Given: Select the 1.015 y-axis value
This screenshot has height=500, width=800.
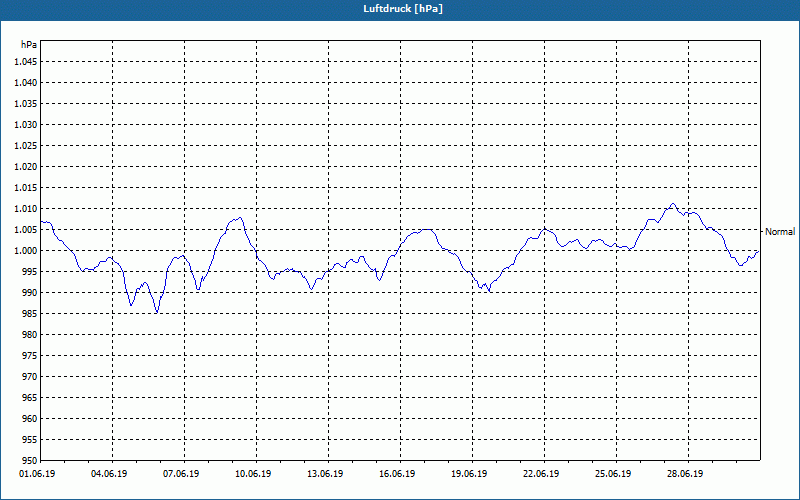Looking at the screenshot, I should pyautogui.click(x=26, y=188).
